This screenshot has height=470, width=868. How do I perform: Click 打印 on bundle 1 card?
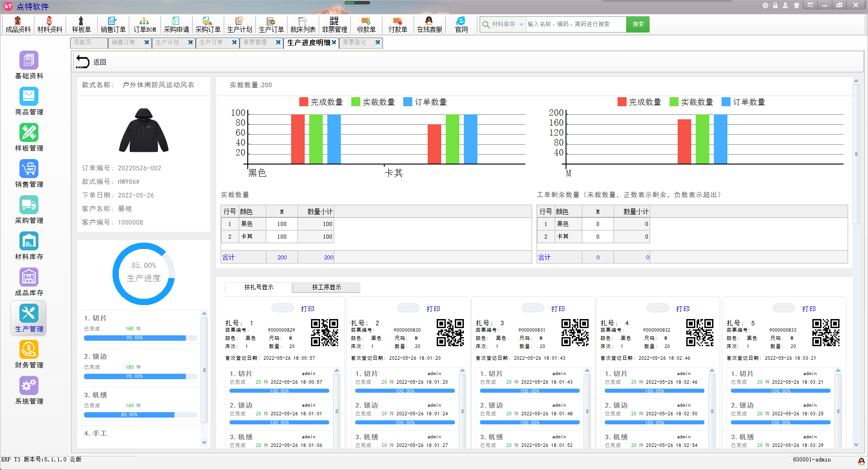pos(307,309)
